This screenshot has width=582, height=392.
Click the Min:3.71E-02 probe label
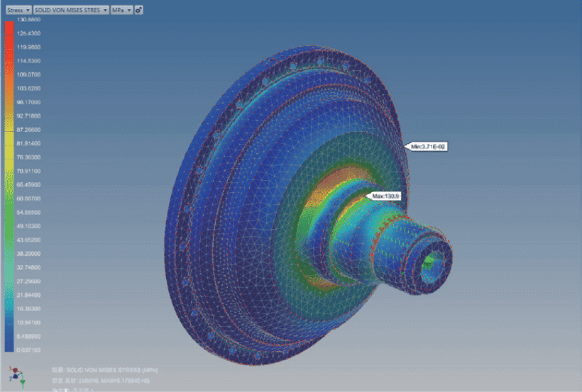pyautogui.click(x=427, y=147)
